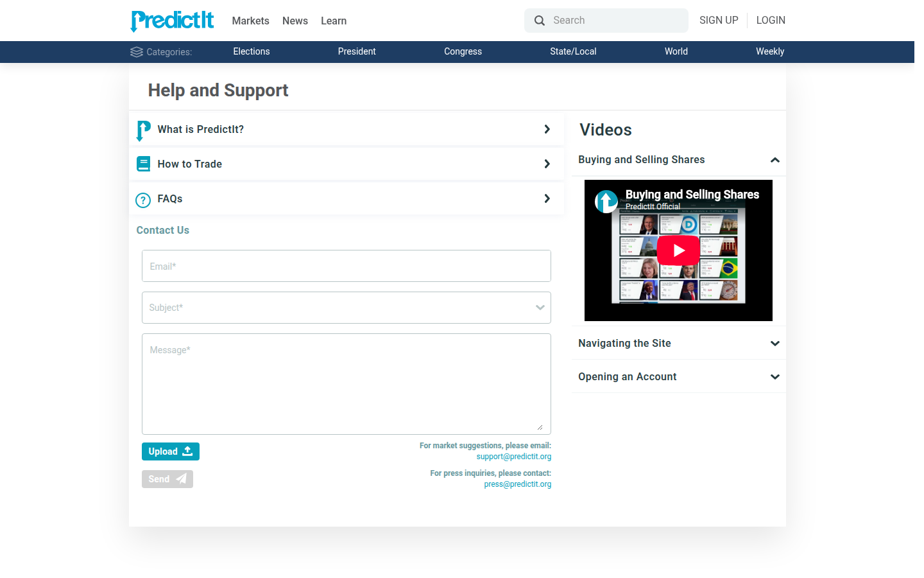Click LOGIN link

click(x=771, y=21)
